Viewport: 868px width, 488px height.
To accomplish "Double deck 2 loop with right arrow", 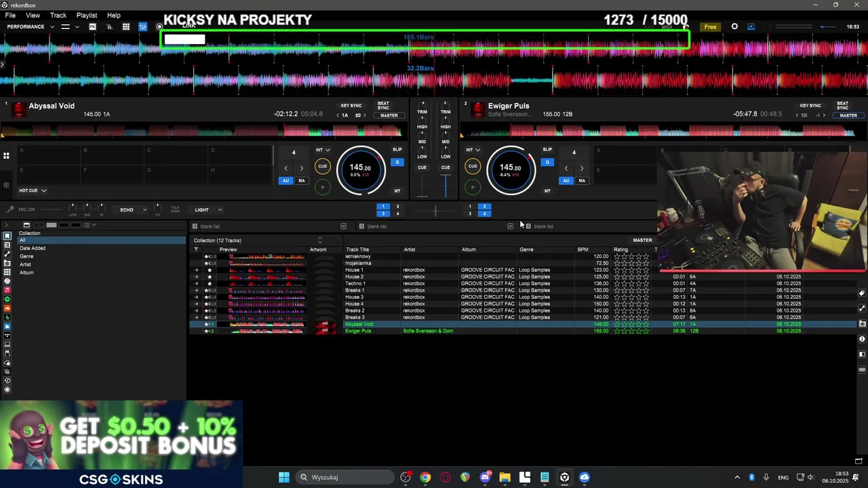I will pos(581,168).
